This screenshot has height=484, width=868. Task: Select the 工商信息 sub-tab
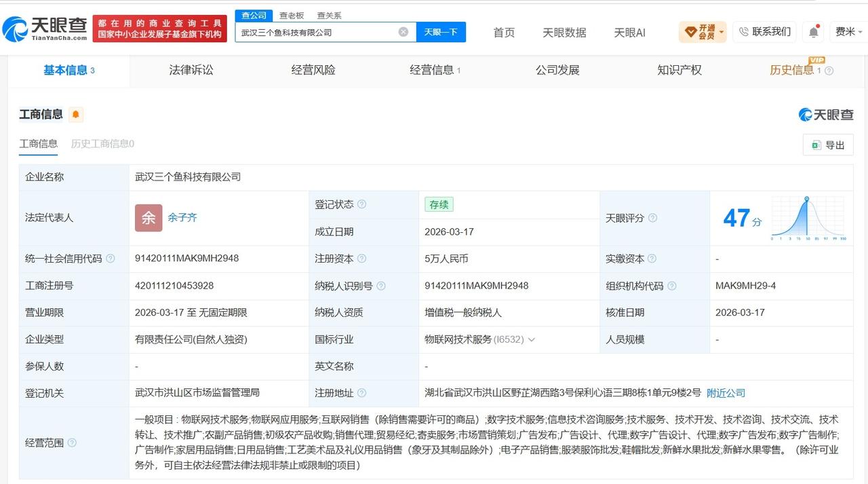39,144
